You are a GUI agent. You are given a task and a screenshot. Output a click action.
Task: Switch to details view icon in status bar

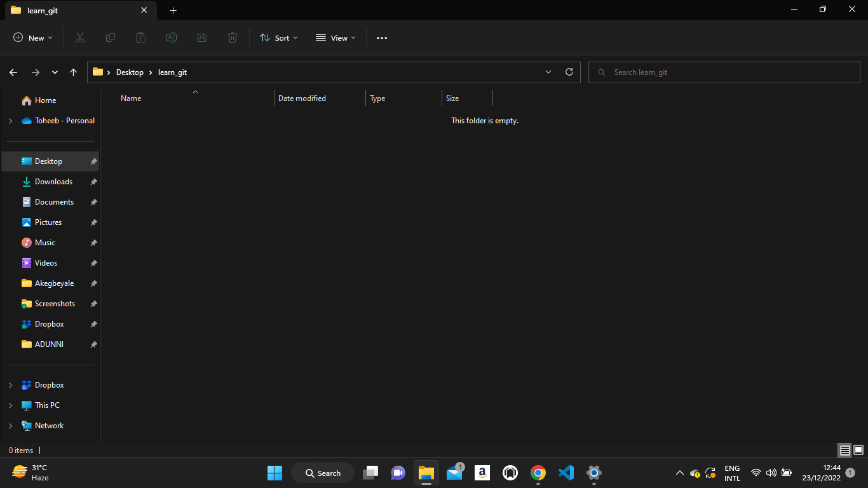click(x=844, y=451)
